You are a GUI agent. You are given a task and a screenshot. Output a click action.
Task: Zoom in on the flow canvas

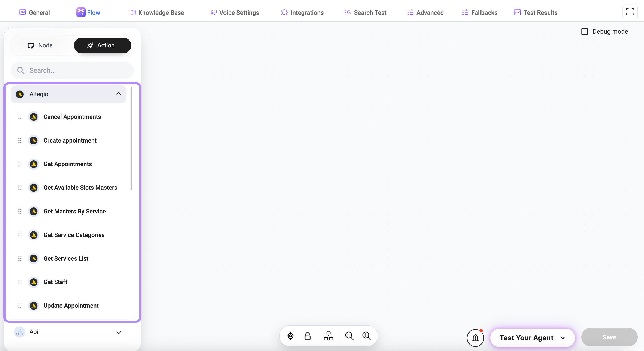tap(366, 336)
